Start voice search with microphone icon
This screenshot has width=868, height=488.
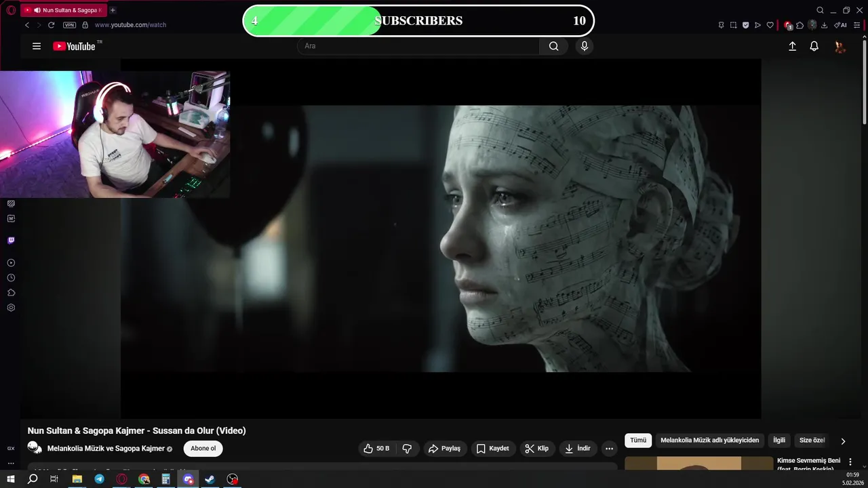click(584, 46)
